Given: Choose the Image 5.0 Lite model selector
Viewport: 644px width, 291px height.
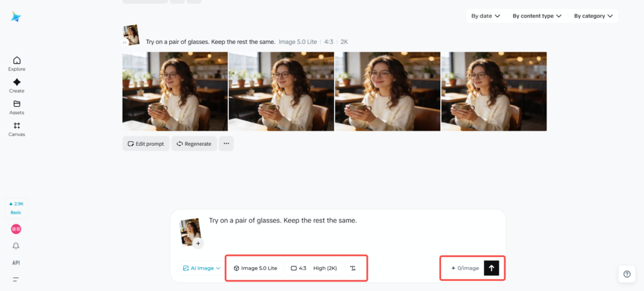Looking at the screenshot, I should point(255,268).
